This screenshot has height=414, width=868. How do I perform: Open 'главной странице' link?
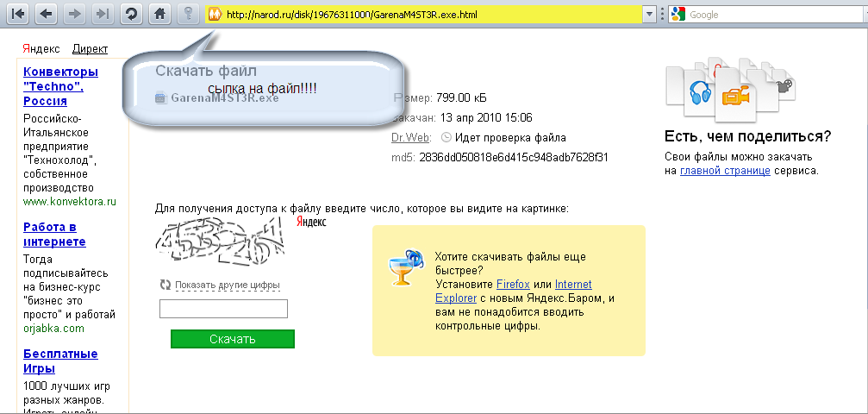tap(725, 171)
